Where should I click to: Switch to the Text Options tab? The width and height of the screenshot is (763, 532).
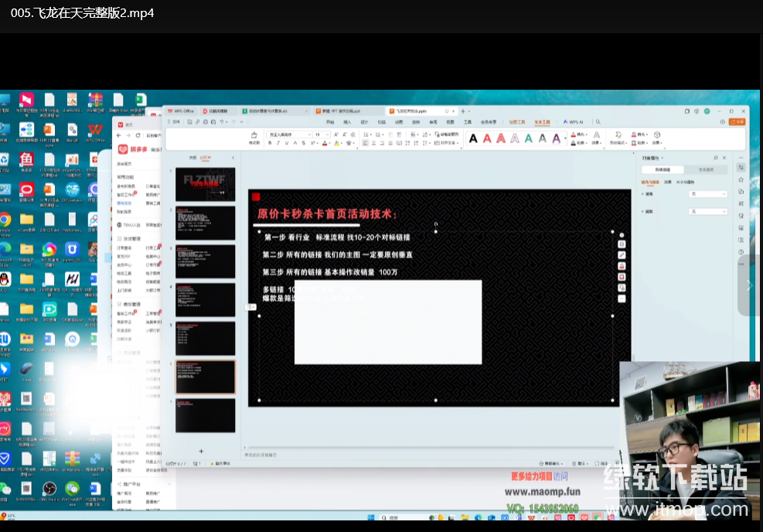point(706,169)
